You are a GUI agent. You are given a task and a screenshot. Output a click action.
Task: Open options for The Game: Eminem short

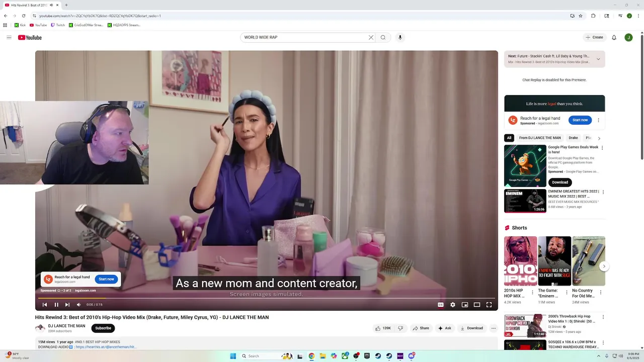tap(567, 292)
